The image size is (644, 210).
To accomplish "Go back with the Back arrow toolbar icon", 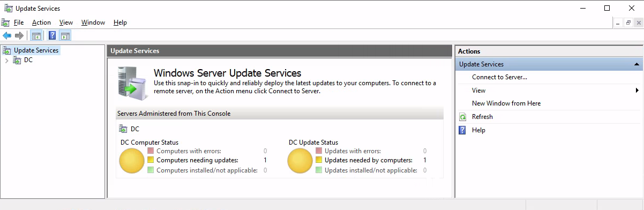I will point(6,36).
